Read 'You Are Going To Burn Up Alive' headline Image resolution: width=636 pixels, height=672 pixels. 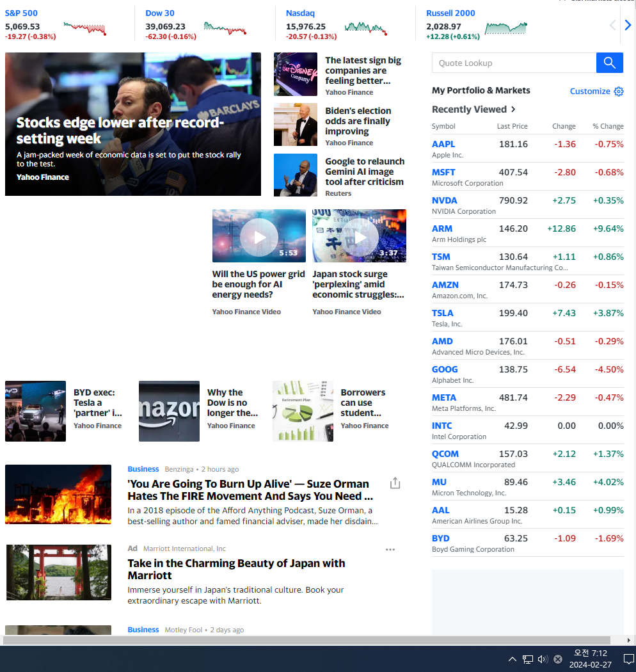point(250,490)
